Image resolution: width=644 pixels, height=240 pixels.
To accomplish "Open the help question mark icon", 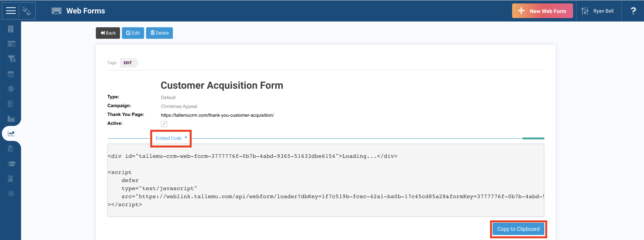I will click(633, 11).
